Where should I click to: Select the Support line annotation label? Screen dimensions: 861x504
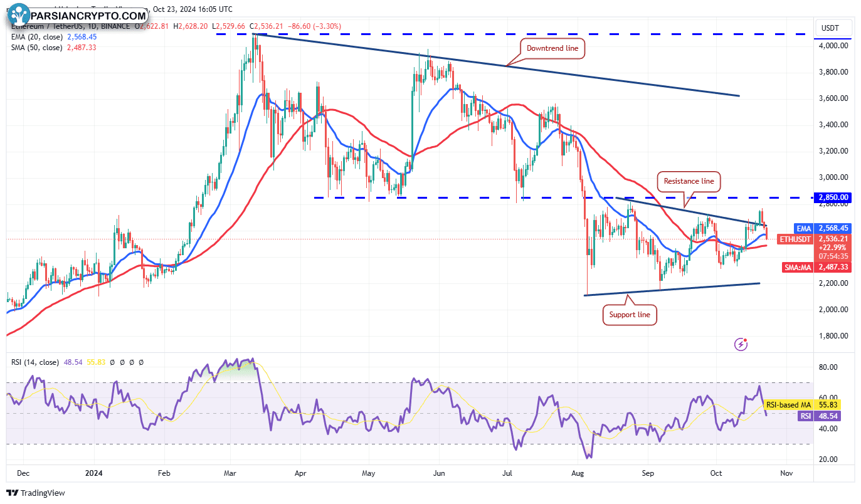630,315
